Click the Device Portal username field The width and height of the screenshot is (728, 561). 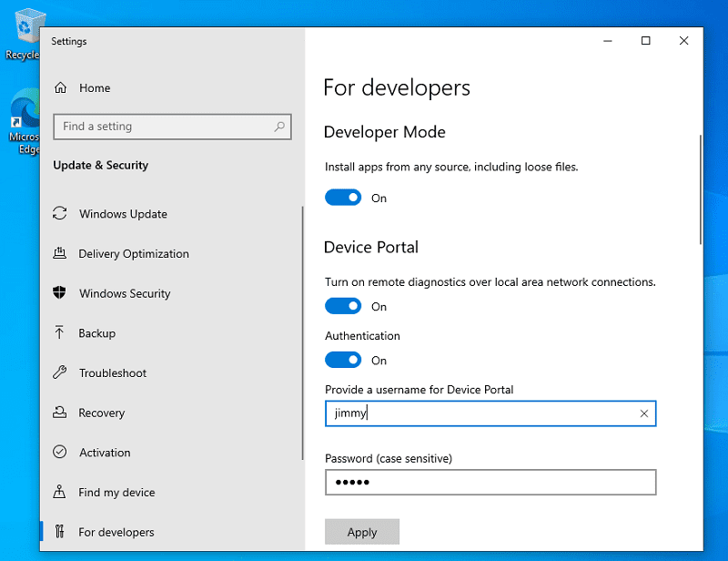point(490,413)
